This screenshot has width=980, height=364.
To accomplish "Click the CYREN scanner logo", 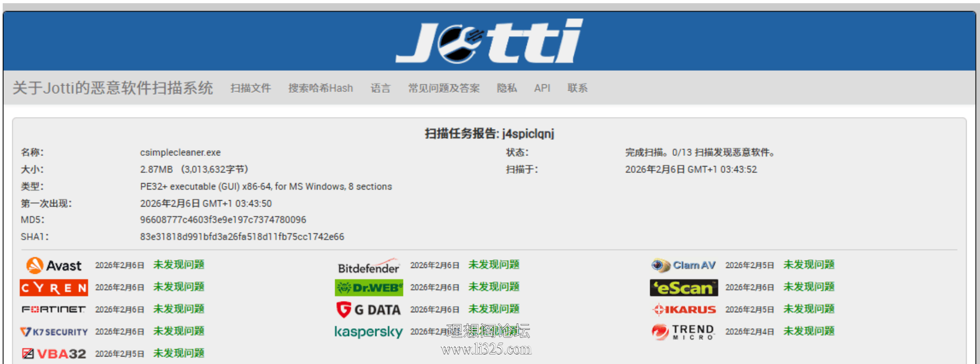I will pyautogui.click(x=54, y=288).
